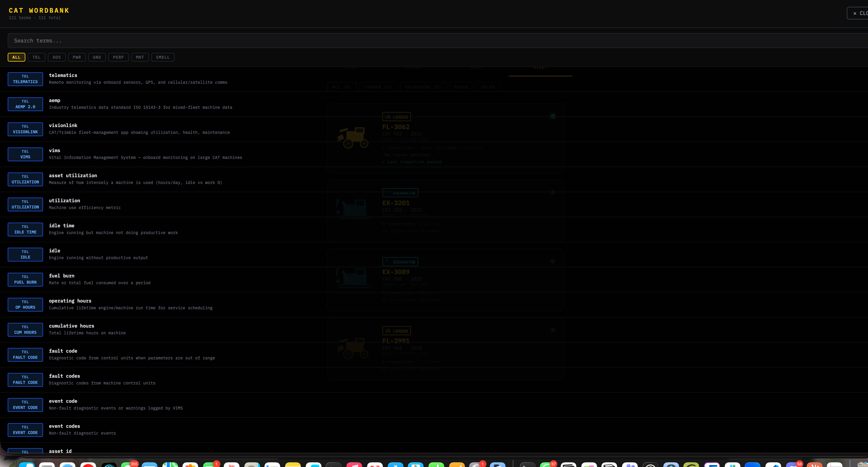Click the TEL OP HOURS badge
This screenshot has height=467, width=868.
pyautogui.click(x=25, y=305)
